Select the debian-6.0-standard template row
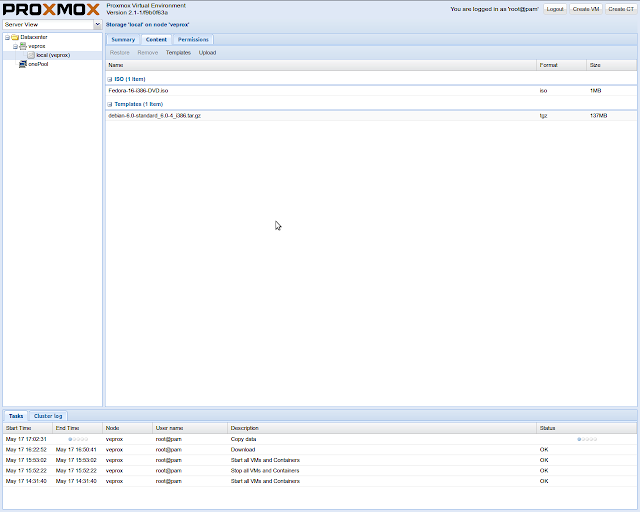Viewport: 640px width, 512px height. (371, 116)
